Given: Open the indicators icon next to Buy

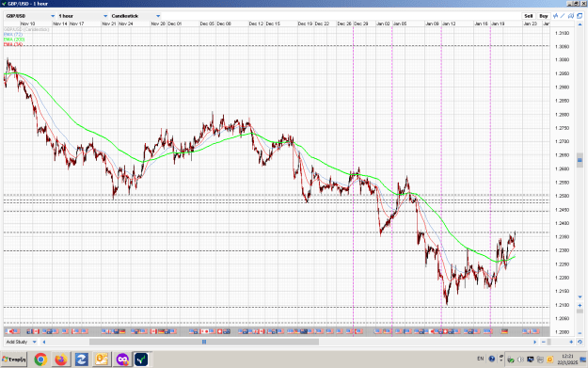Looking at the screenshot, I should (x=556, y=16).
